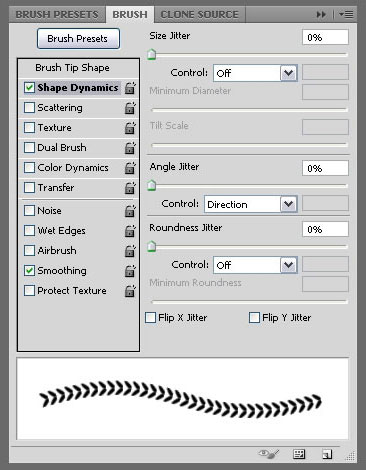Viewport: 366px width, 470px height.
Task: Click the lock icon next to Shape Dynamics
Action: coord(130,88)
